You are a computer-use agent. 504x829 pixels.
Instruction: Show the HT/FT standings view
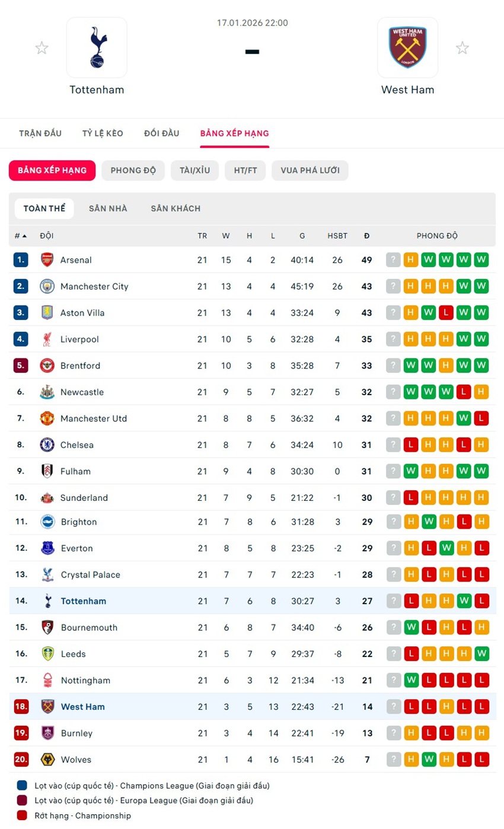point(245,170)
